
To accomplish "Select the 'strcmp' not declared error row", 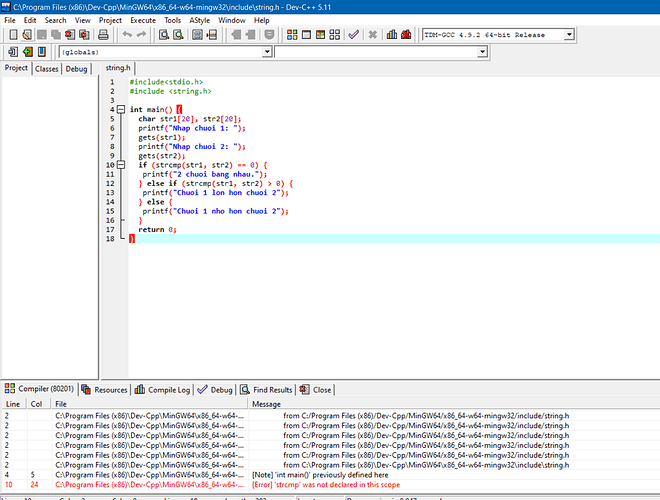I will click(300, 484).
